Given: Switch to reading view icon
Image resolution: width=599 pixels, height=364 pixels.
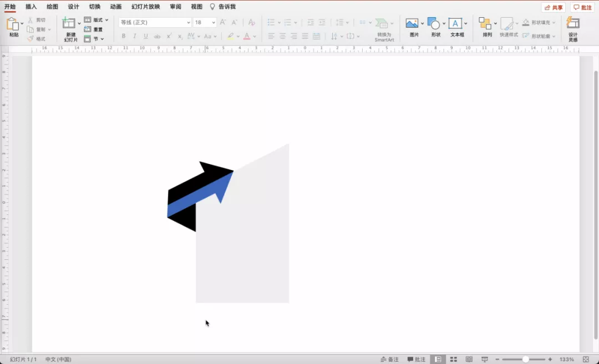Looking at the screenshot, I should pos(469,360).
